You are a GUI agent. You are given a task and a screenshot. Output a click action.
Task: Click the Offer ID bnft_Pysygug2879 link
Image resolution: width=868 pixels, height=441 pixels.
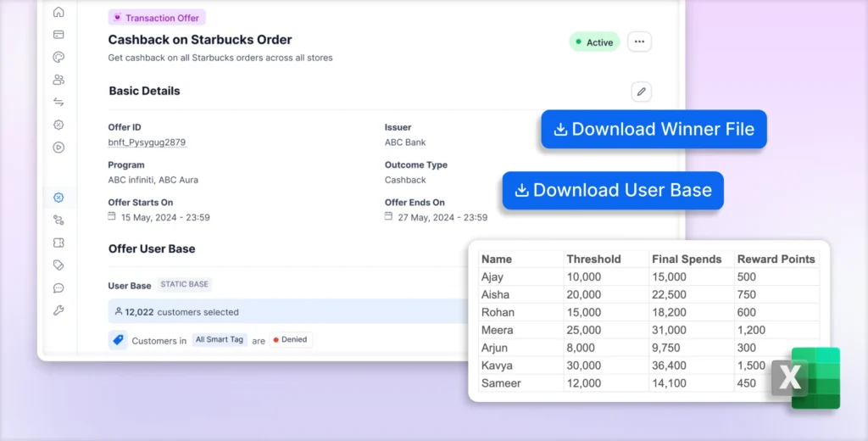click(147, 142)
